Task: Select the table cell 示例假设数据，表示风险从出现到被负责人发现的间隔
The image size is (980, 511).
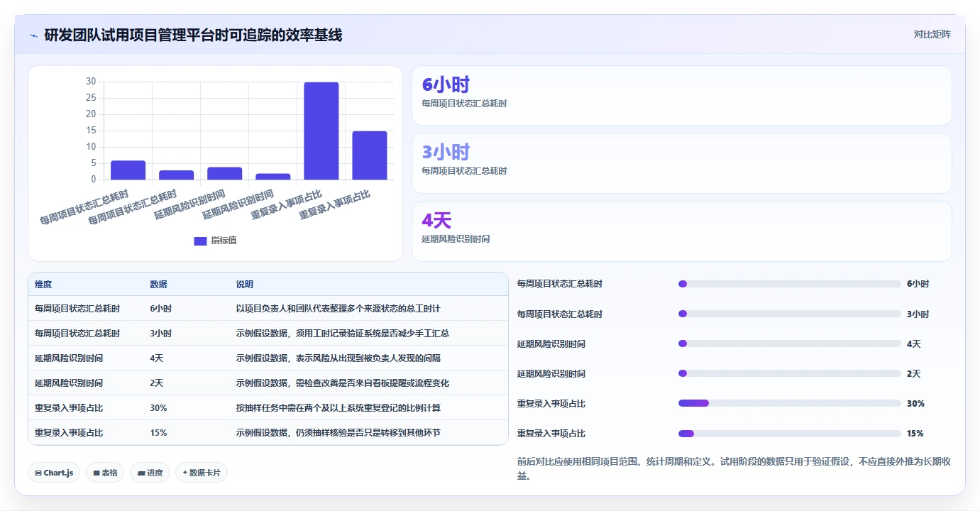Action: point(338,358)
